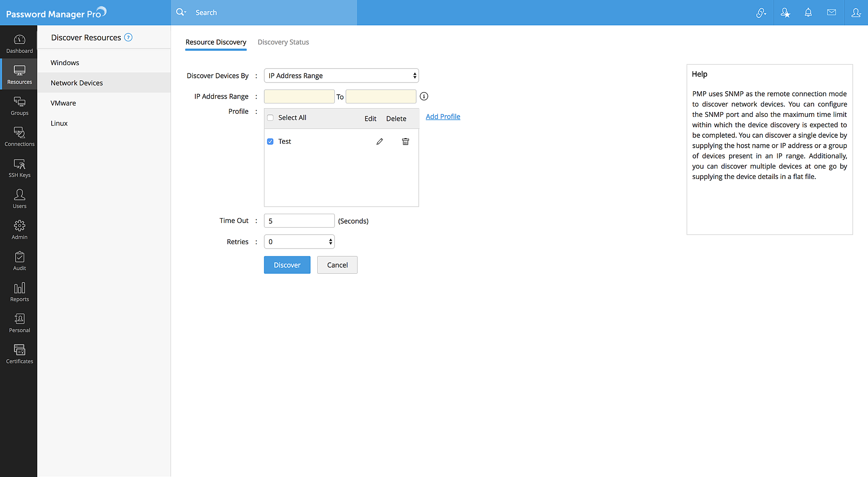Screen dimensions: 868x477
Task: Select the Dashboard icon
Action: point(19,42)
